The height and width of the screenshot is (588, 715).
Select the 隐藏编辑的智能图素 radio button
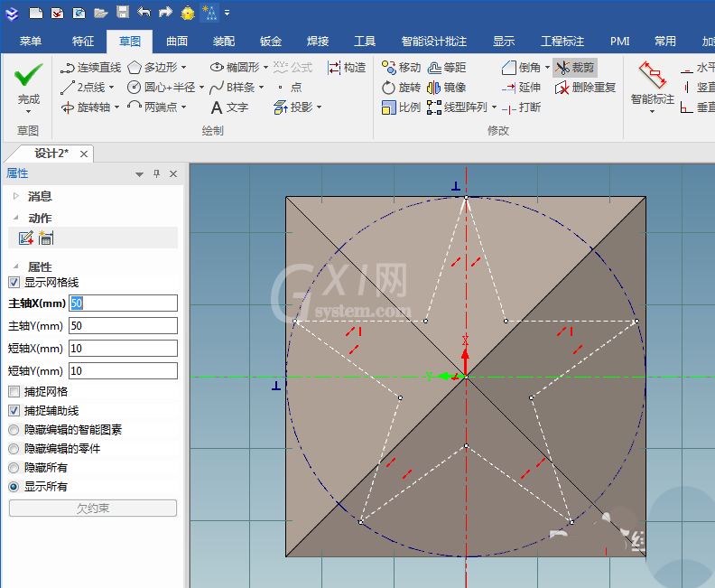point(14,430)
